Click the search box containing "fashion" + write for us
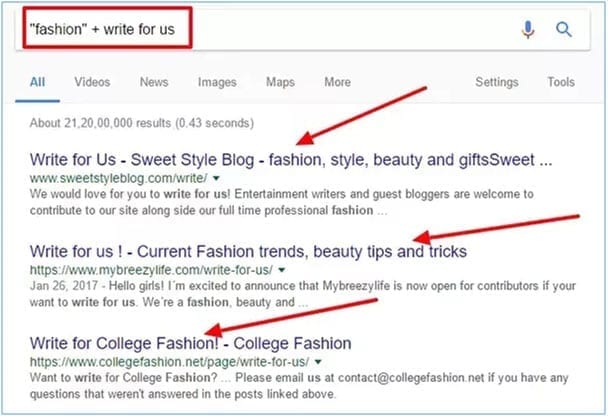Viewport: 608px width, 416px height. click(x=303, y=29)
